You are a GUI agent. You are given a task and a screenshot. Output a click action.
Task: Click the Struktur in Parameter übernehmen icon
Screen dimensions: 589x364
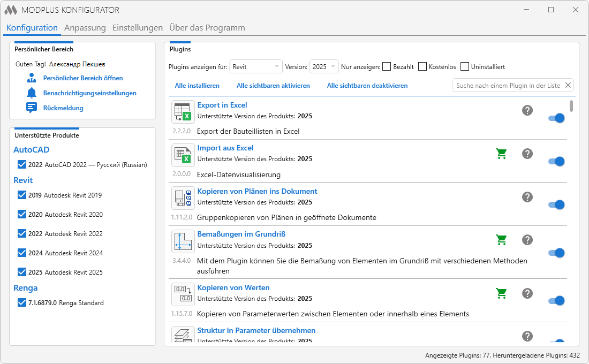(x=183, y=335)
